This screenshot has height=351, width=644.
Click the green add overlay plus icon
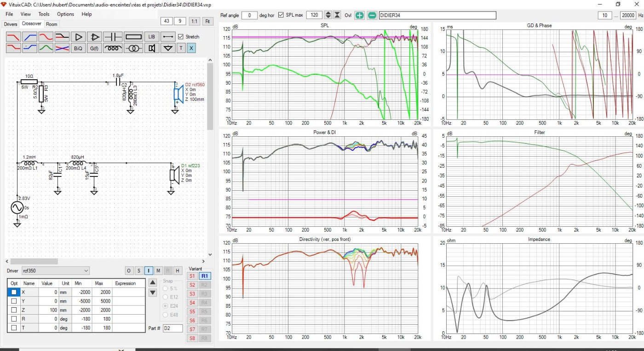coord(359,15)
